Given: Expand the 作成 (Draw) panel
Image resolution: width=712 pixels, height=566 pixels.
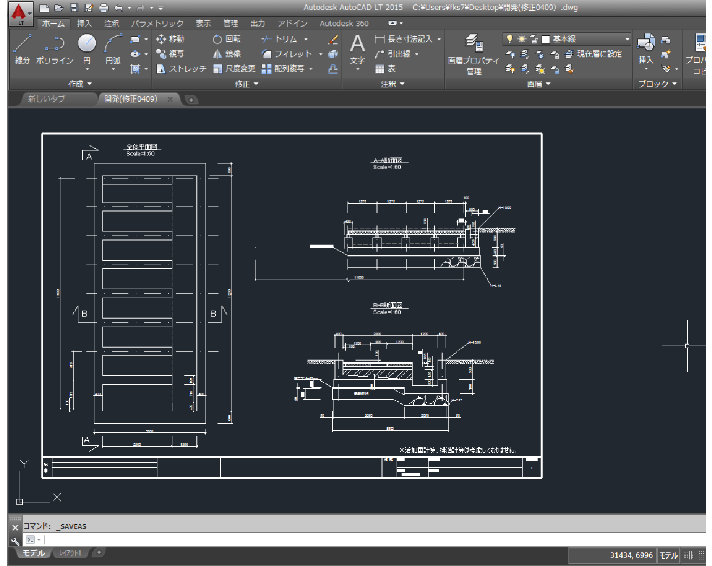Looking at the screenshot, I should tap(80, 84).
